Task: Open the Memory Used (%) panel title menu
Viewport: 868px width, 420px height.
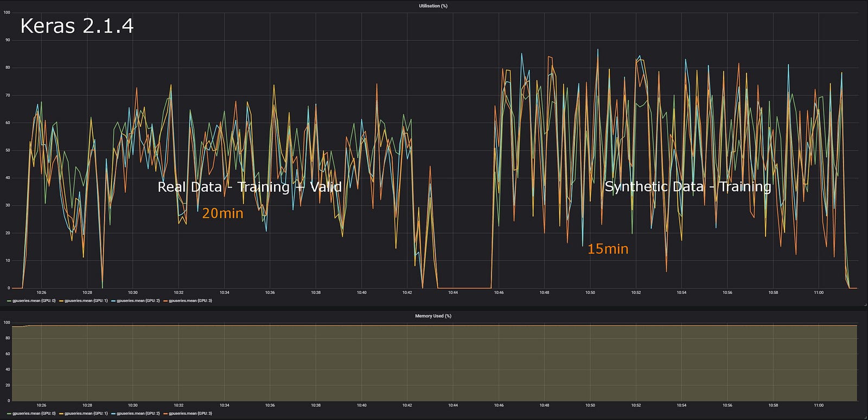Action: [433, 316]
